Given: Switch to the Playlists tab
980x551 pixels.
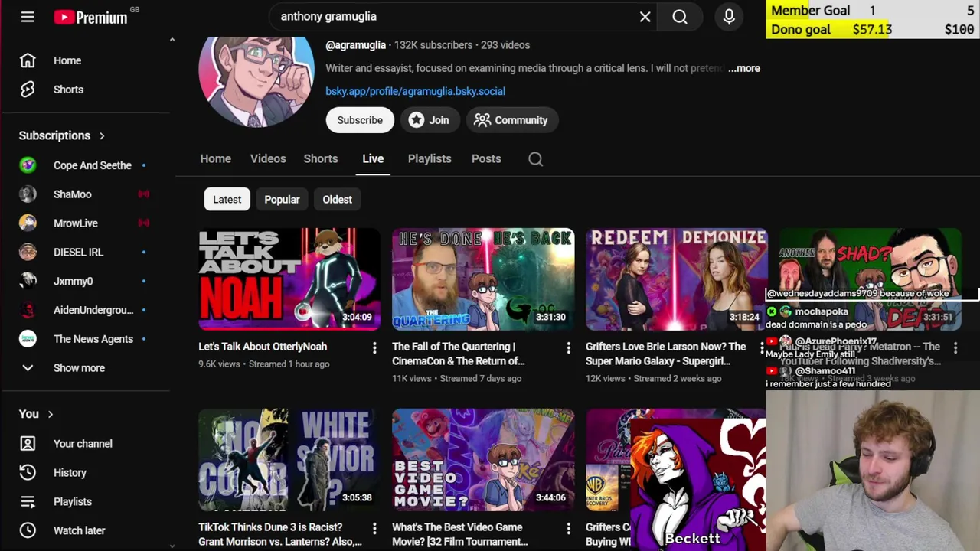Looking at the screenshot, I should pyautogui.click(x=430, y=158).
